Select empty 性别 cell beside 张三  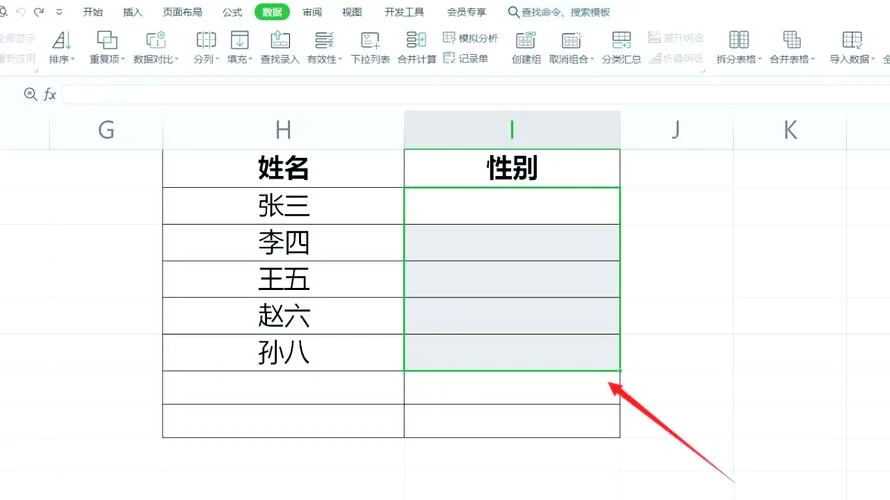click(512, 206)
